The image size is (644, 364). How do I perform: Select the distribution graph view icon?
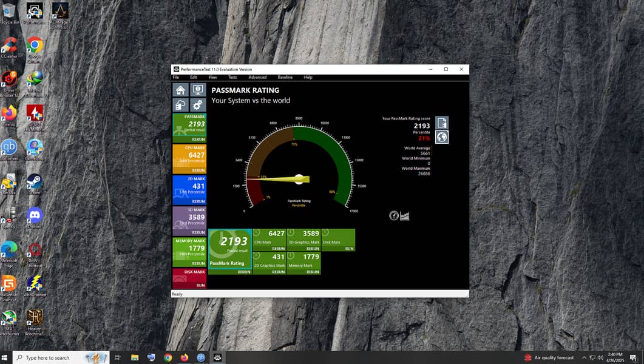coord(405,215)
